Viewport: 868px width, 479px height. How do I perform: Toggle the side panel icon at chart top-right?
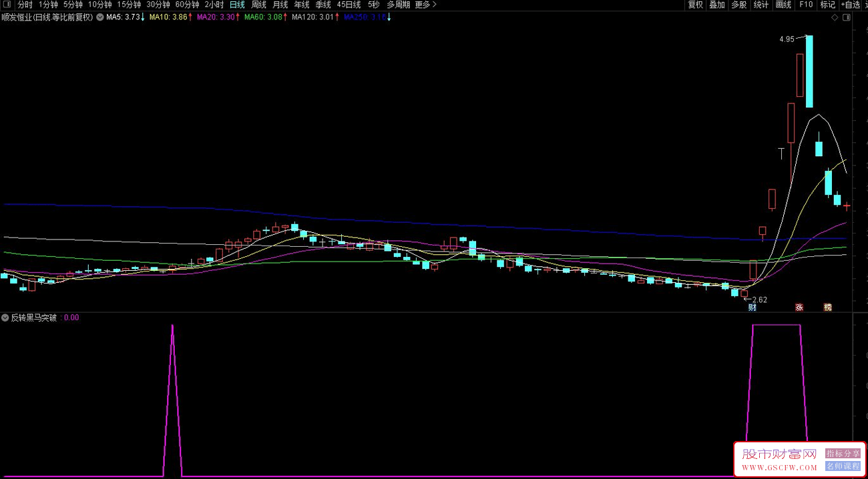847,18
